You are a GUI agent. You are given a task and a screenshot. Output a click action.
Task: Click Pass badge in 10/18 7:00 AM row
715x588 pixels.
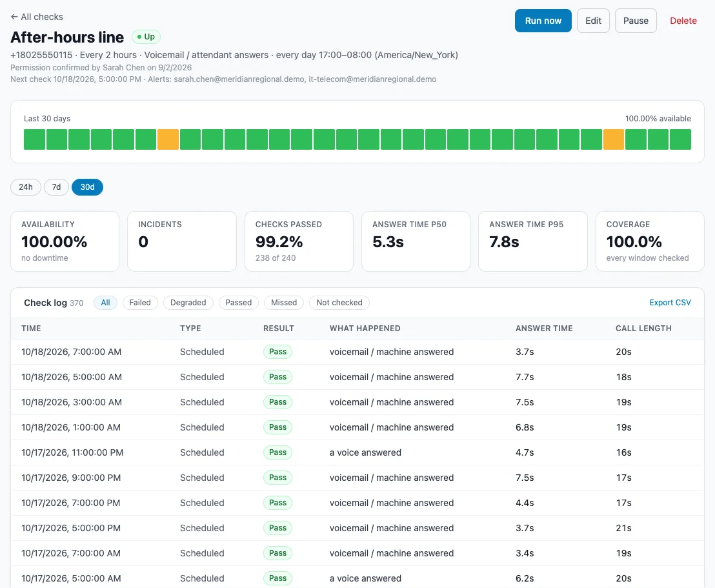point(277,352)
